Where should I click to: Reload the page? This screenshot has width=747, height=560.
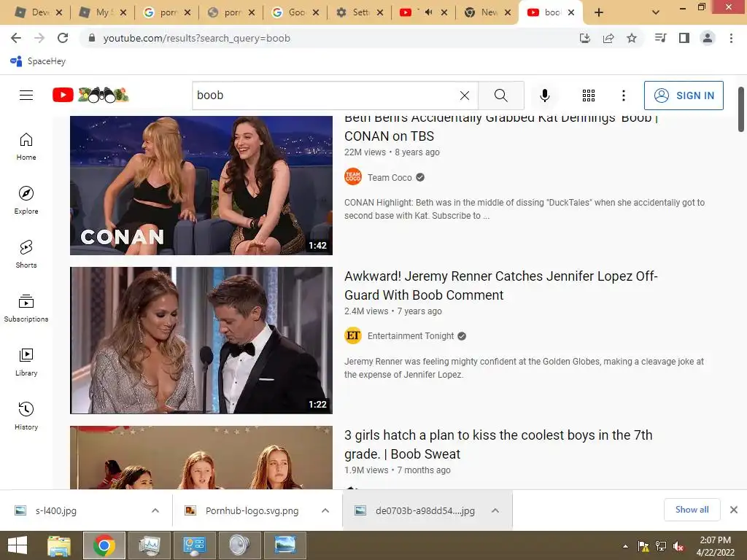63,38
